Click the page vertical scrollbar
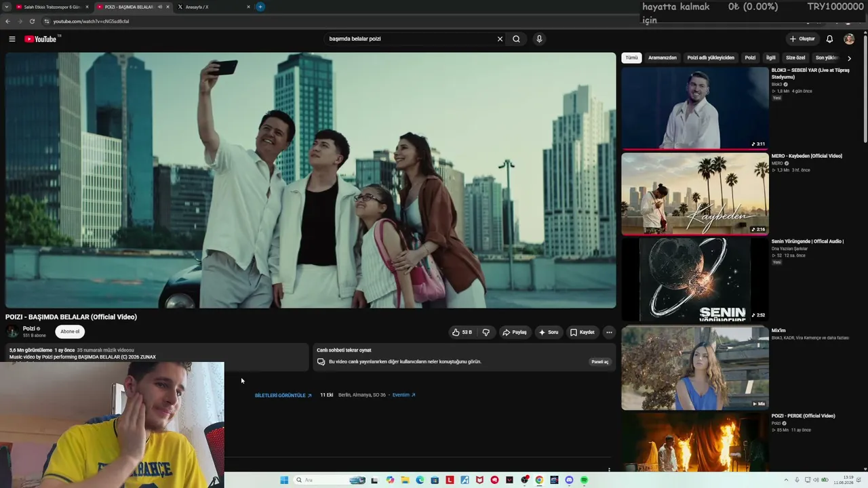This screenshot has width=868, height=488. pos(865,88)
